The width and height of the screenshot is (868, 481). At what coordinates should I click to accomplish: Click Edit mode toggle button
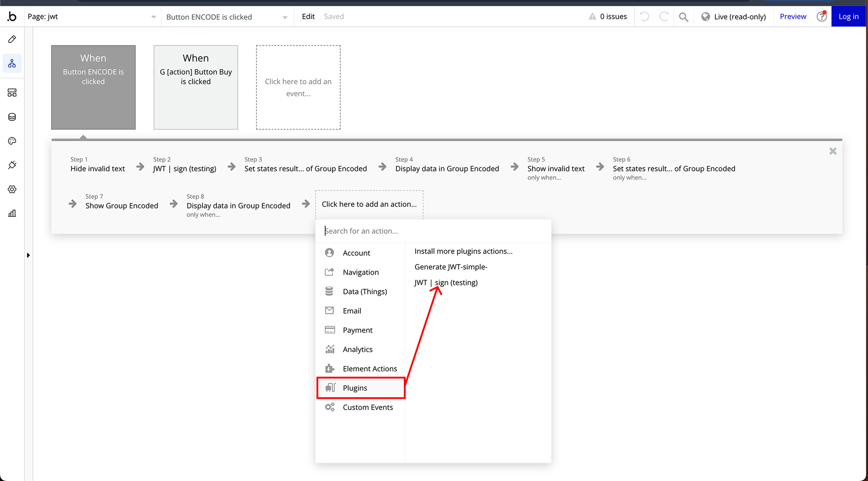[x=308, y=16]
